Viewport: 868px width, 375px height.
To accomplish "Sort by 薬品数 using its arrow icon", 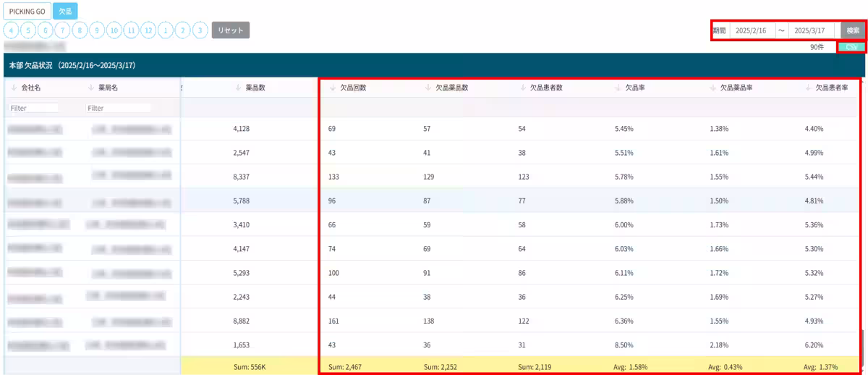I will (x=238, y=88).
